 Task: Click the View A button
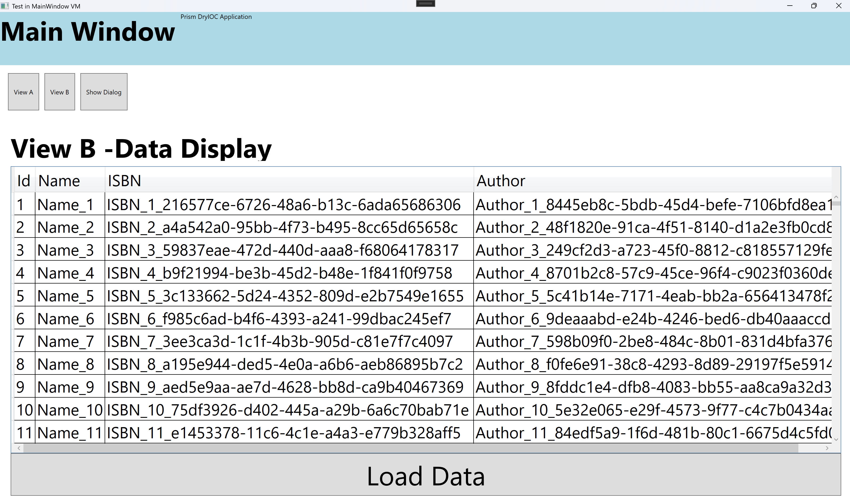(23, 92)
